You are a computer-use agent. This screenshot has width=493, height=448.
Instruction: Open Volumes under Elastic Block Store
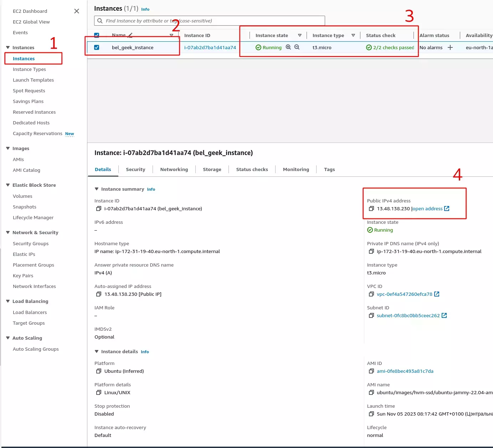(x=22, y=196)
